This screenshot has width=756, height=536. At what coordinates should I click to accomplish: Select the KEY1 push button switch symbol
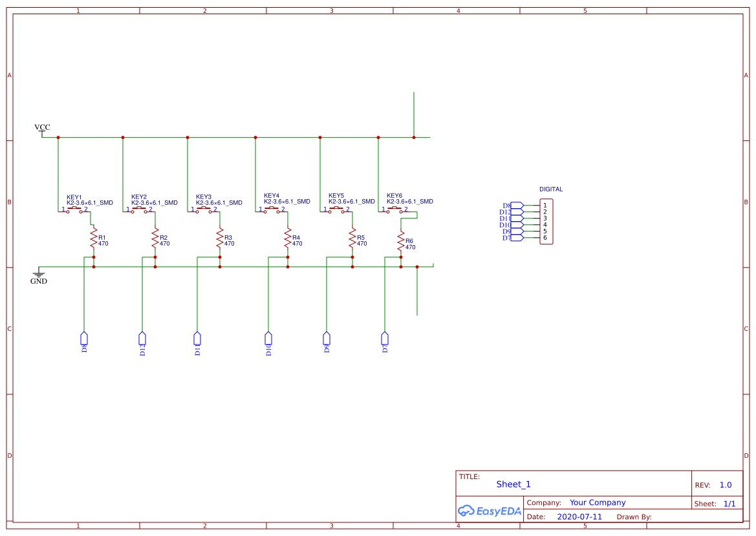click(74, 209)
